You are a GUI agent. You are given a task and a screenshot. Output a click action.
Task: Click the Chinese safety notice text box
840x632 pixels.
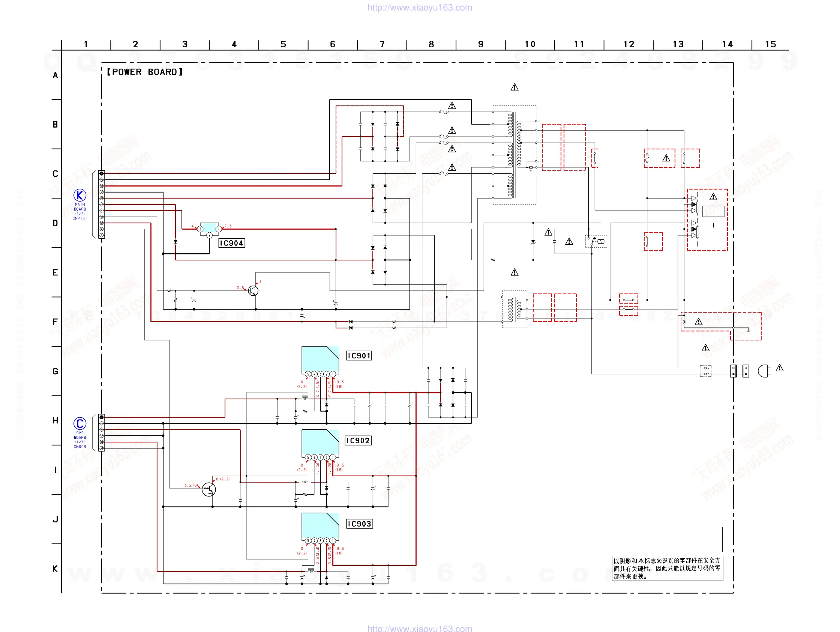click(x=667, y=568)
